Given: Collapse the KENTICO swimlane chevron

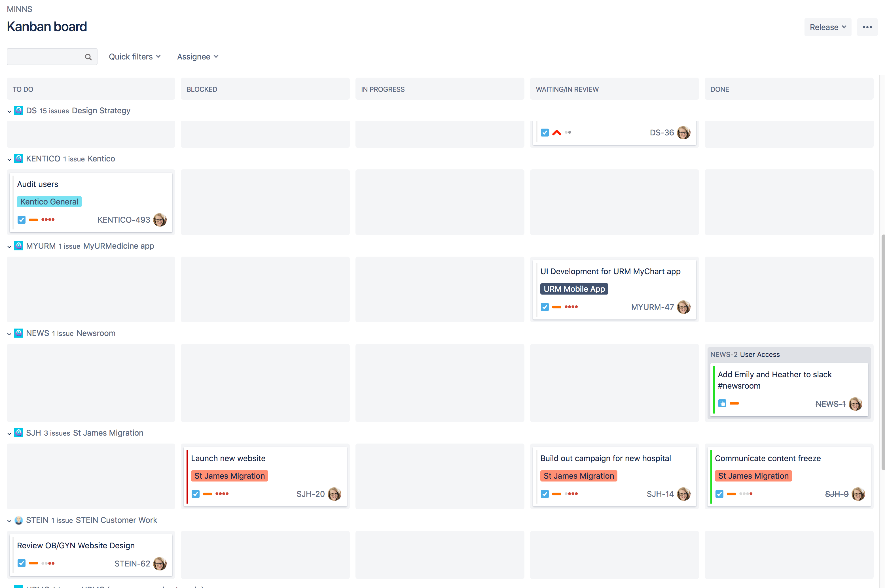Looking at the screenshot, I should [9, 159].
